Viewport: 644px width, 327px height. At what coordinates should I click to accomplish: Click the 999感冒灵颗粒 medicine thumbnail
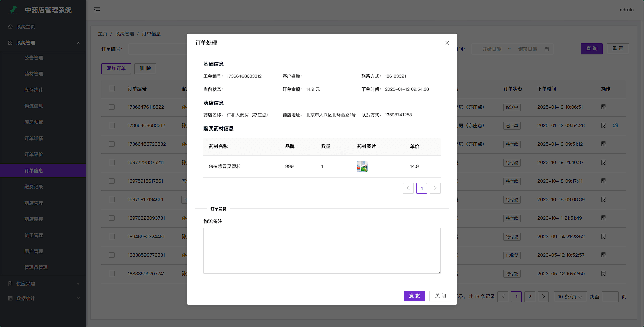click(362, 167)
